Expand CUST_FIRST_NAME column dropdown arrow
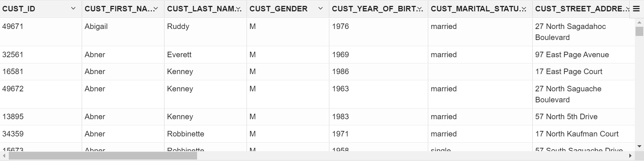Viewport: 644px width, 161px height. coord(156,8)
